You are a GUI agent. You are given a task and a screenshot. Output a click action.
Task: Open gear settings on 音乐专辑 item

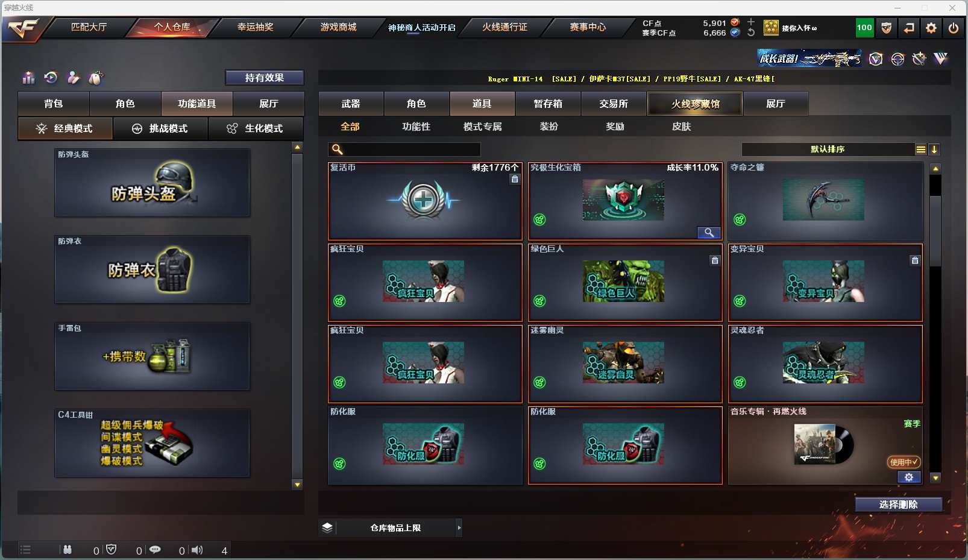pos(909,477)
